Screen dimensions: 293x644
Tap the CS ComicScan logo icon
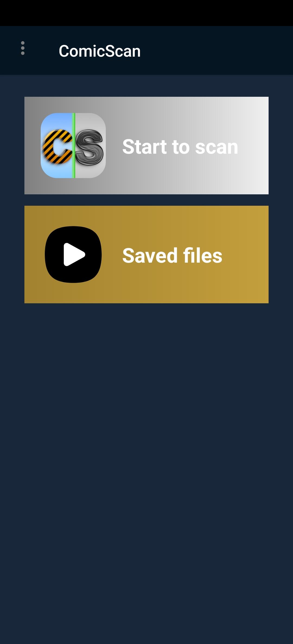point(73,146)
